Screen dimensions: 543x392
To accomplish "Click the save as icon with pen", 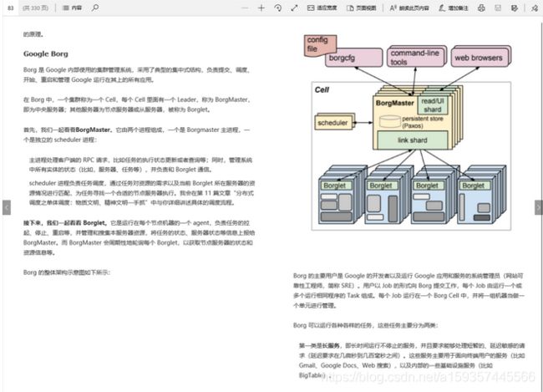I will [x=515, y=8].
